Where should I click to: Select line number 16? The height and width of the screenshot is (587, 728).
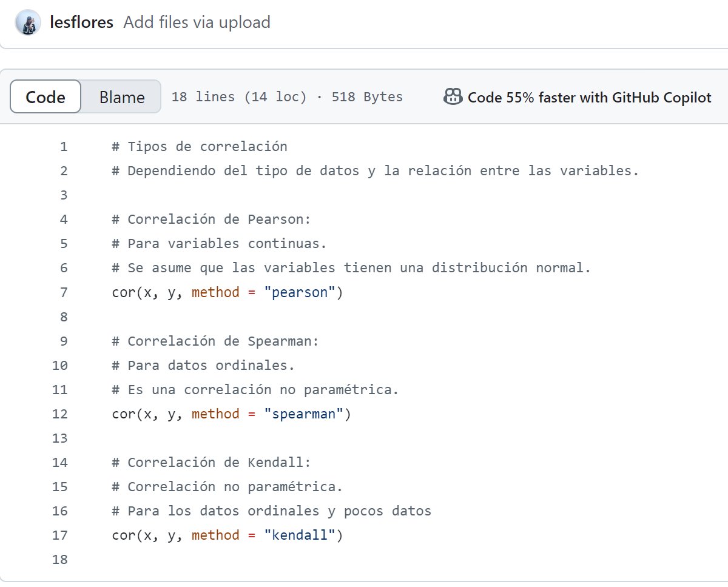[60, 511]
